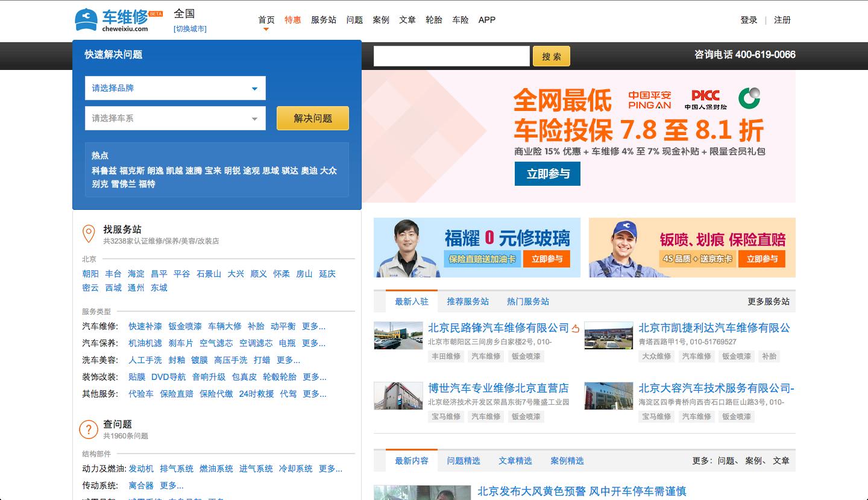Click the search input field
The width and height of the screenshot is (868, 500).
[x=451, y=56]
